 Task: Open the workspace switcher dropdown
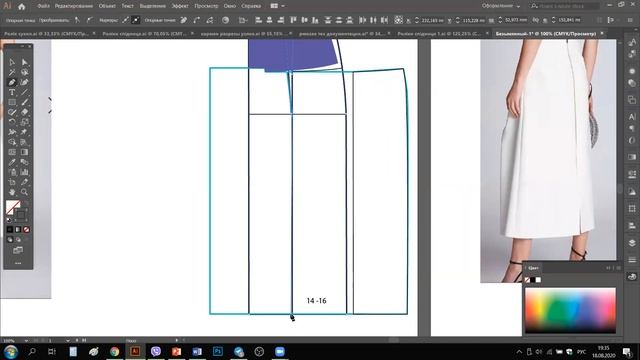click(501, 6)
